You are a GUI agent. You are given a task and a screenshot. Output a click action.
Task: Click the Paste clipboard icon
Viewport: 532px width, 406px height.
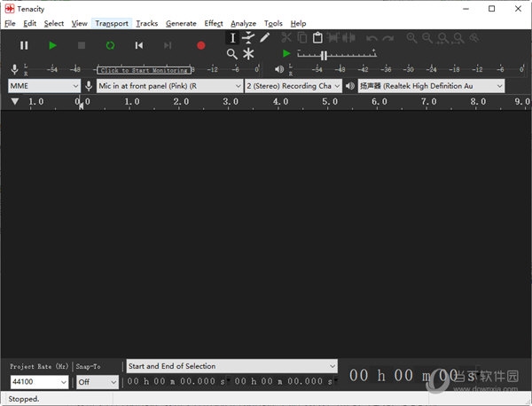click(x=317, y=37)
